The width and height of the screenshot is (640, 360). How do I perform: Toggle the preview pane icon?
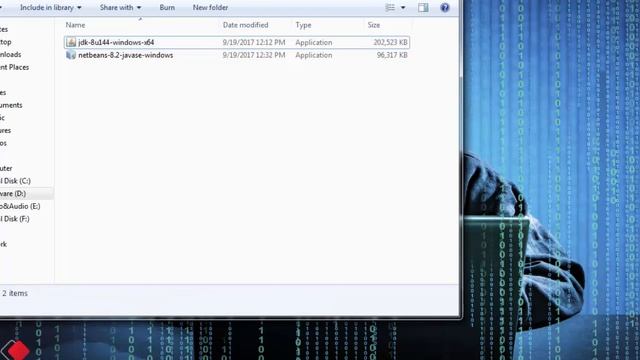point(423,7)
